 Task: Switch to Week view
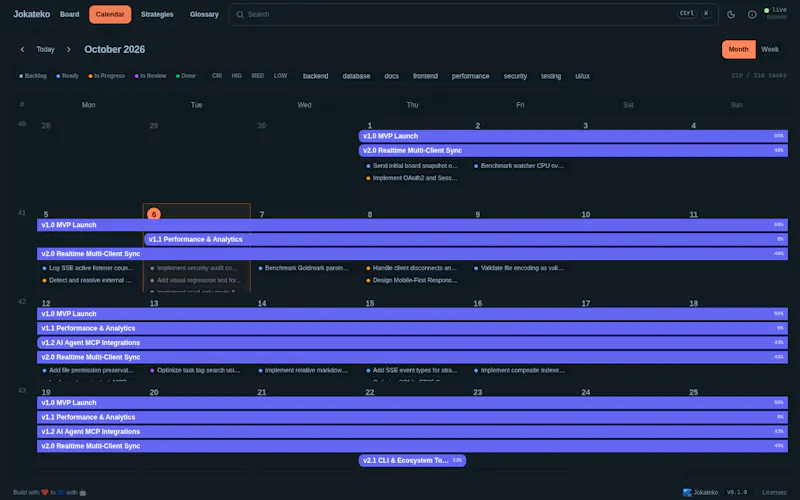tap(770, 49)
